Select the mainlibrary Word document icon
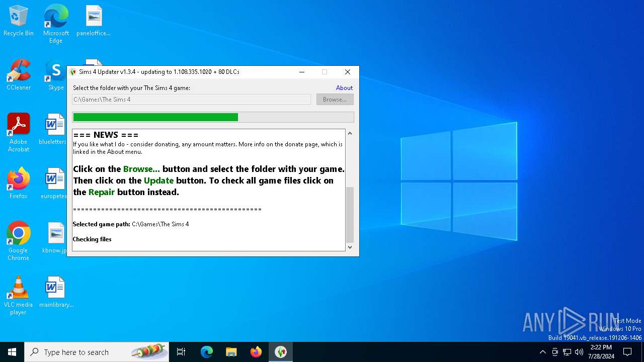The image size is (644, 362). coord(56,292)
